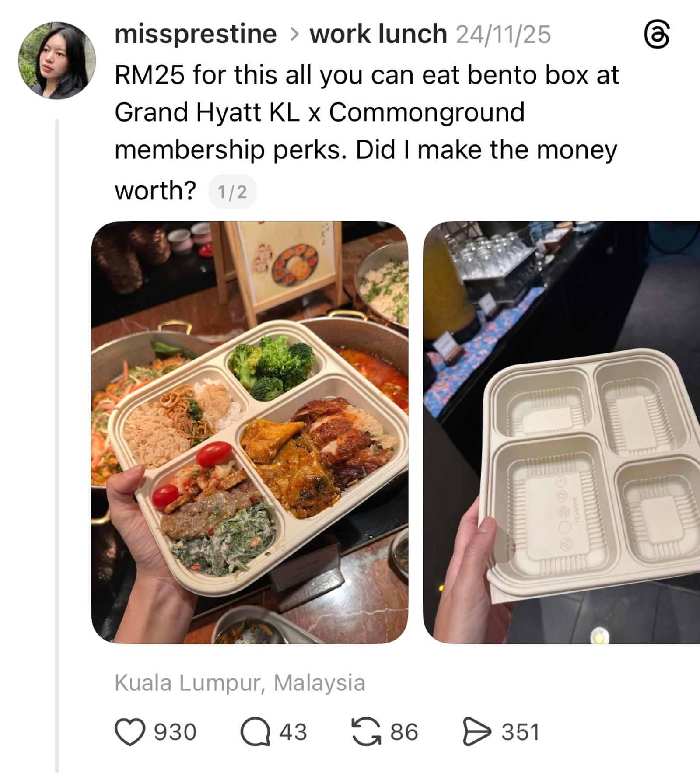Image resolution: width=700 pixels, height=776 pixels.
Task: Click the vertical thread line below avatar
Action: (57, 446)
